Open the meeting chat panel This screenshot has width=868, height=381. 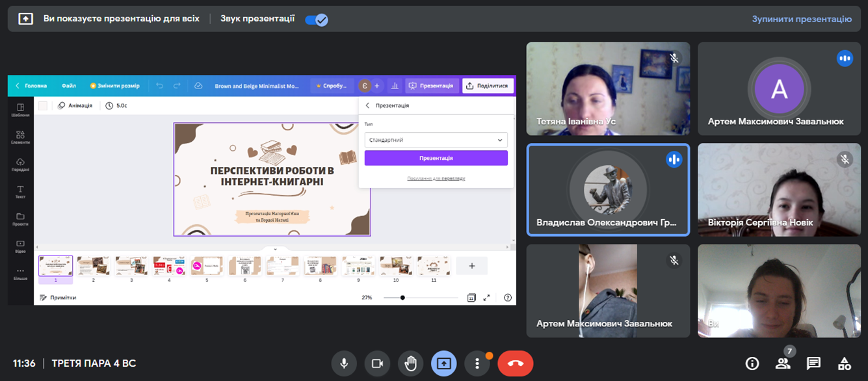[813, 363]
